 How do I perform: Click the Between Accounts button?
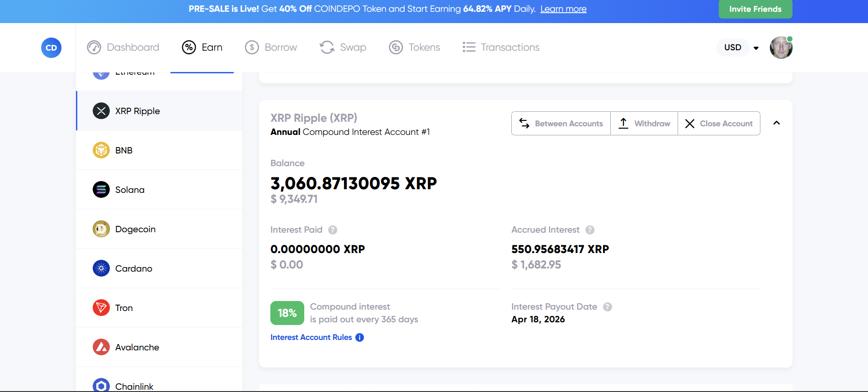click(561, 123)
